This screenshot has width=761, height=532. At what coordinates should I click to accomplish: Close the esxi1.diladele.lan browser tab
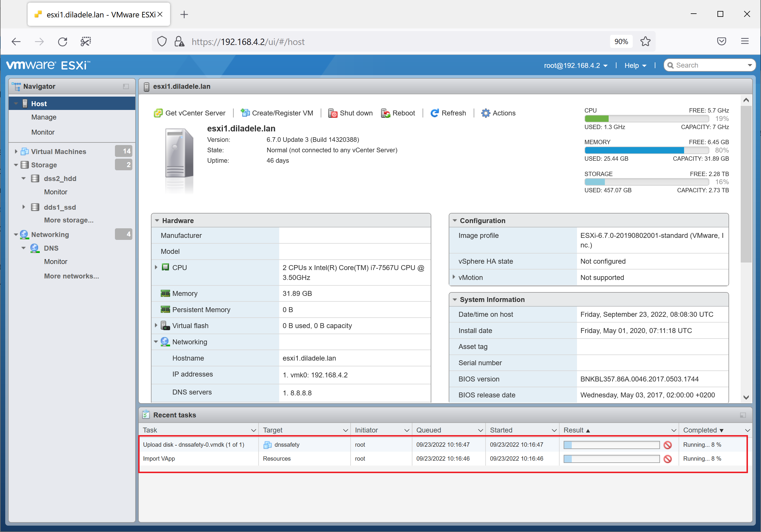(x=160, y=14)
